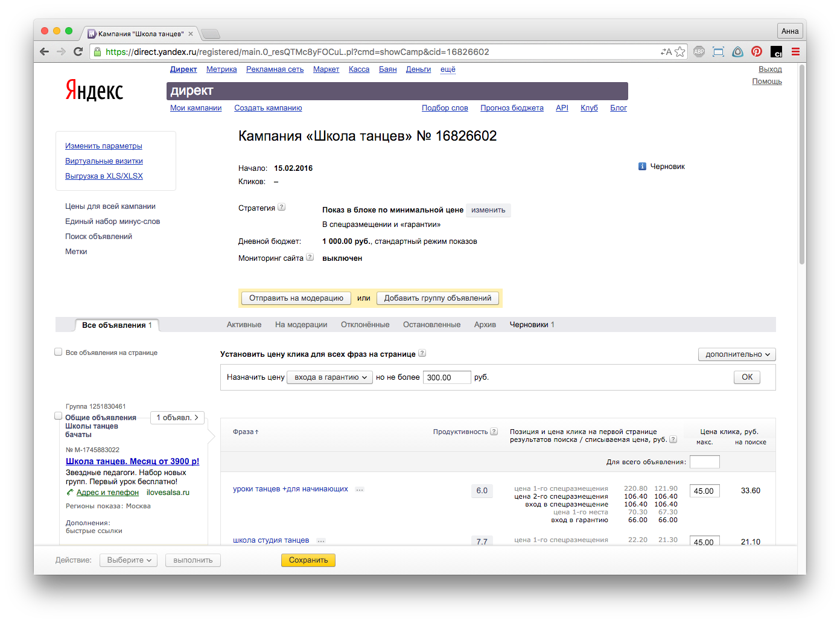Viewport: 840px width, 623px height.
Task: Click the max price limit field showing 300.00
Action: [447, 377]
